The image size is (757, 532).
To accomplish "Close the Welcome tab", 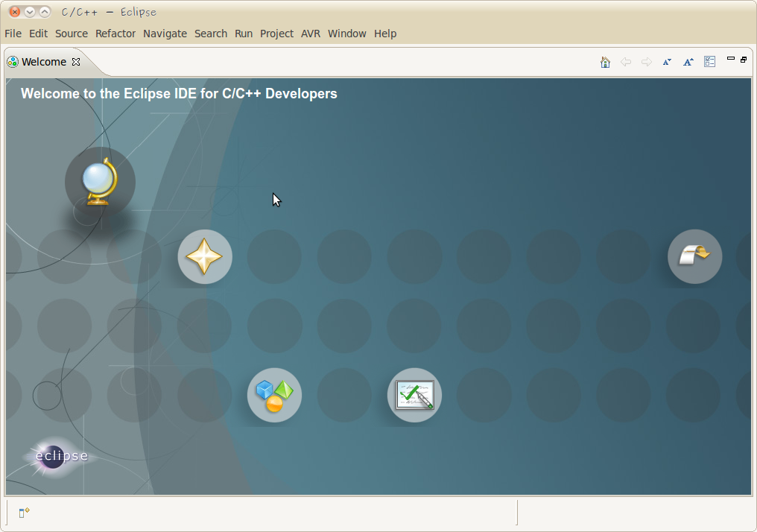I will click(75, 62).
